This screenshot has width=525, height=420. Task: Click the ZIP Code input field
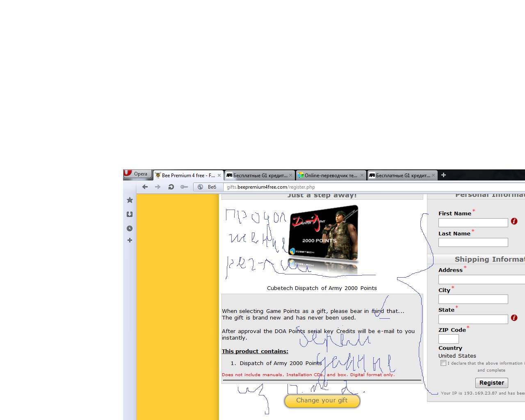click(x=449, y=339)
